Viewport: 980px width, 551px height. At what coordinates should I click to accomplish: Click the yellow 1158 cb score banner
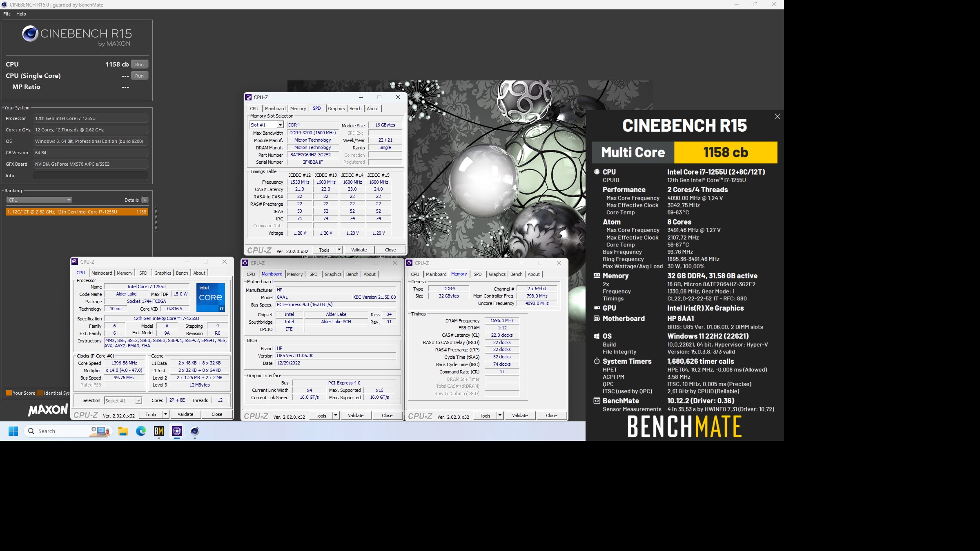[x=726, y=152]
